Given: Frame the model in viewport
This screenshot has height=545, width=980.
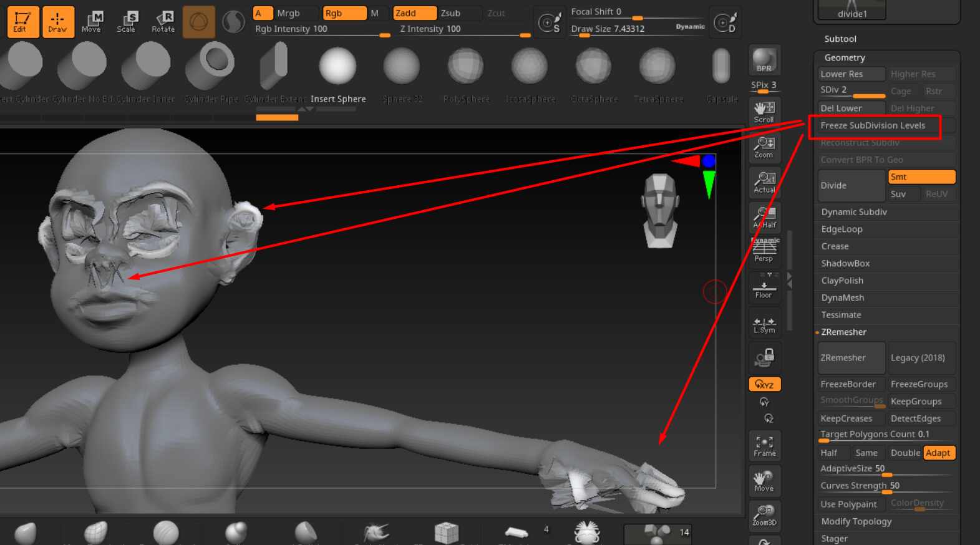Looking at the screenshot, I should click(x=764, y=446).
